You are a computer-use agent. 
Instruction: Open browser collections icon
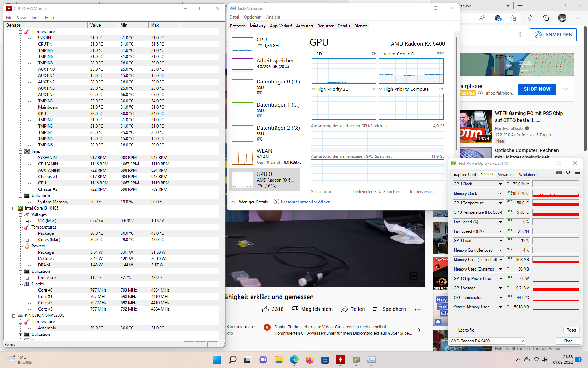tap(546, 18)
